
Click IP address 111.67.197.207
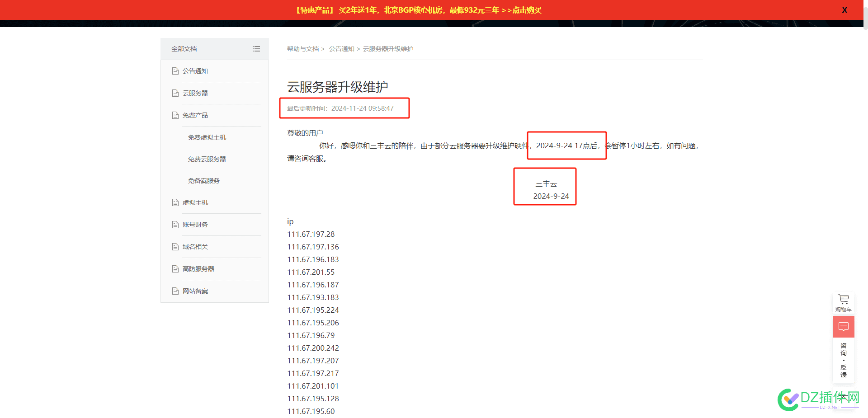point(313,361)
